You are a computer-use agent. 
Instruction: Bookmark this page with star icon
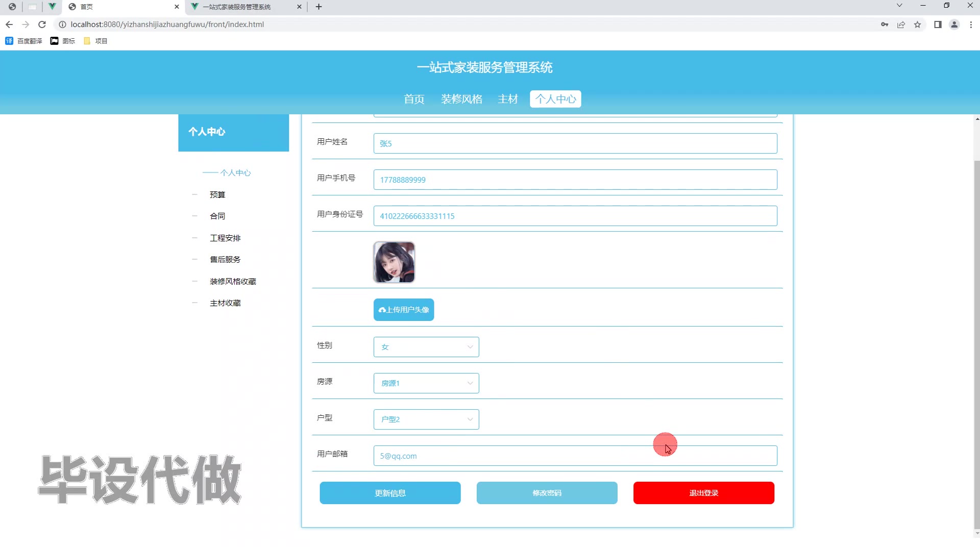coord(917,24)
